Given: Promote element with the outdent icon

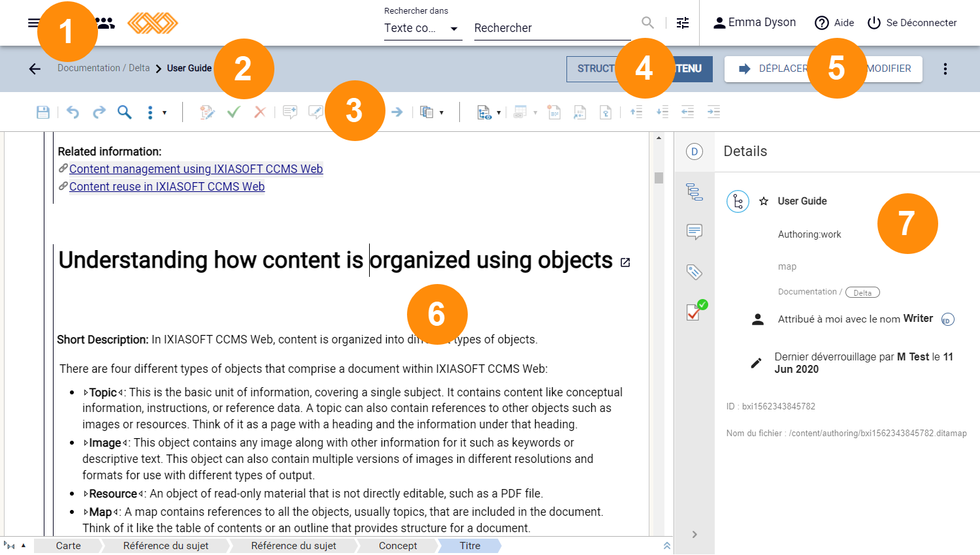Looking at the screenshot, I should (x=687, y=112).
